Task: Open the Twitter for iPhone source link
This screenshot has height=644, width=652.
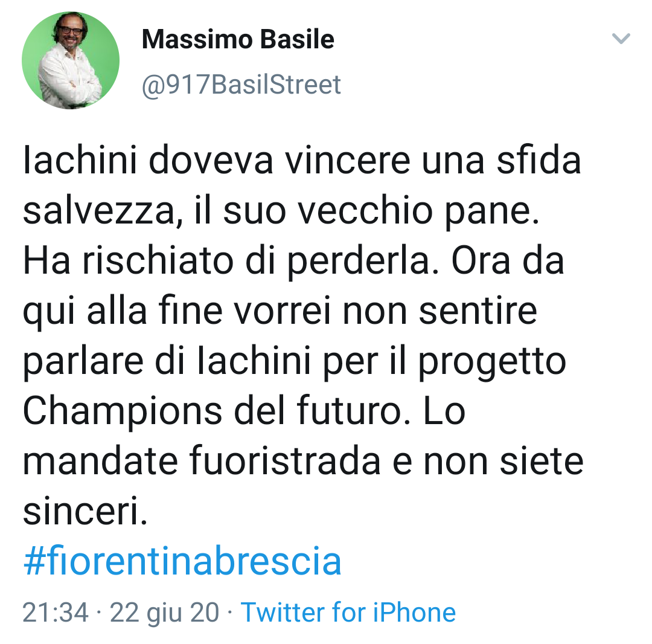Action: 348,613
